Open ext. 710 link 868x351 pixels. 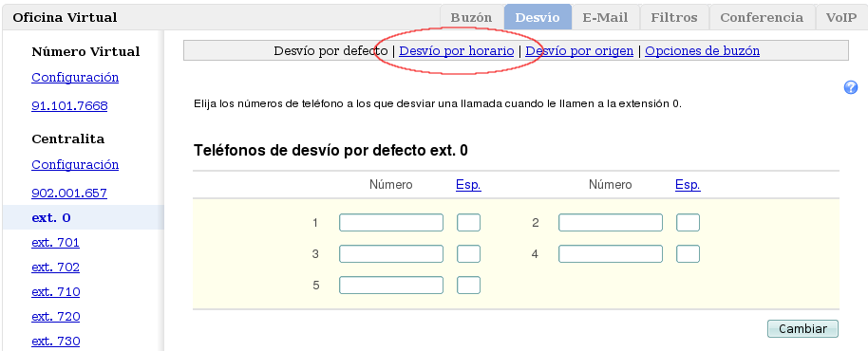point(55,292)
